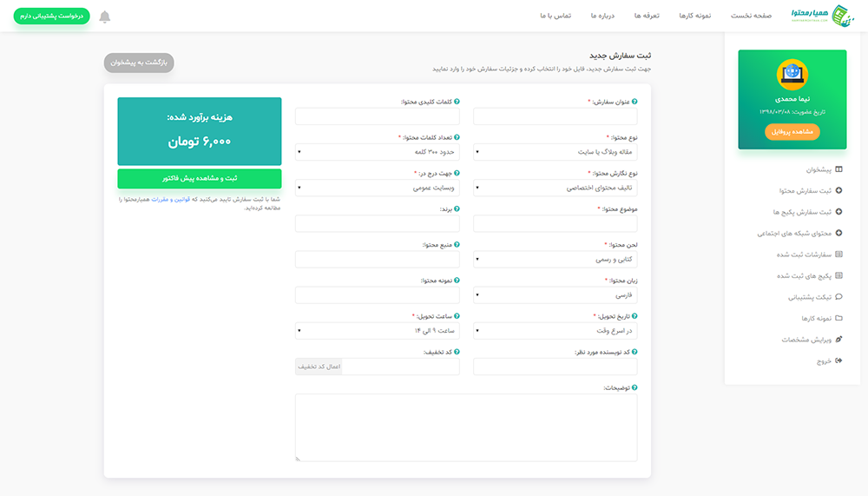Click the کلمات کلیدی محتوا input field
The image size is (868, 496).
coord(377,116)
